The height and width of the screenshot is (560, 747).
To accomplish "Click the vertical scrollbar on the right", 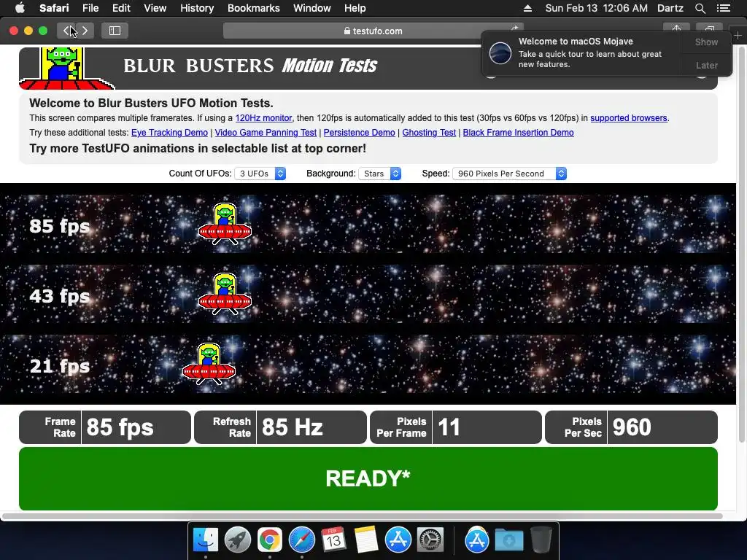I will point(741,245).
